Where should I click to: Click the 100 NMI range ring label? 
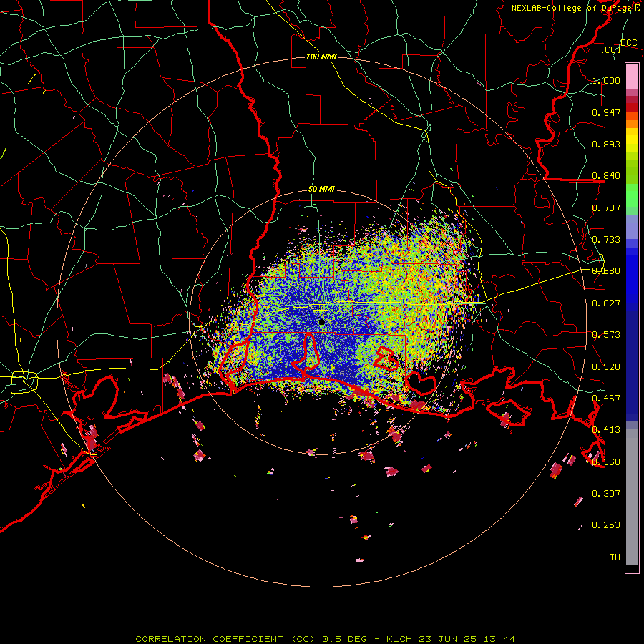click(x=321, y=57)
